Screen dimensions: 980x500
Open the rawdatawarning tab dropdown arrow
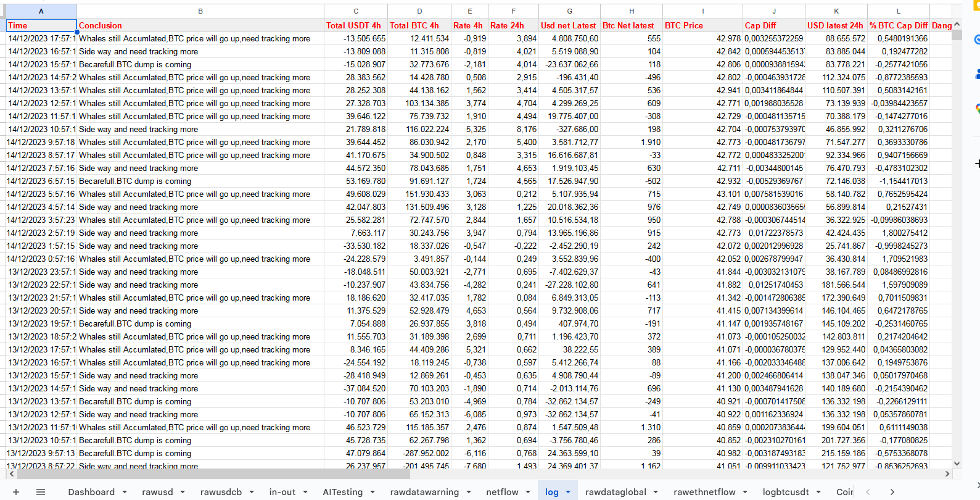[x=469, y=492]
